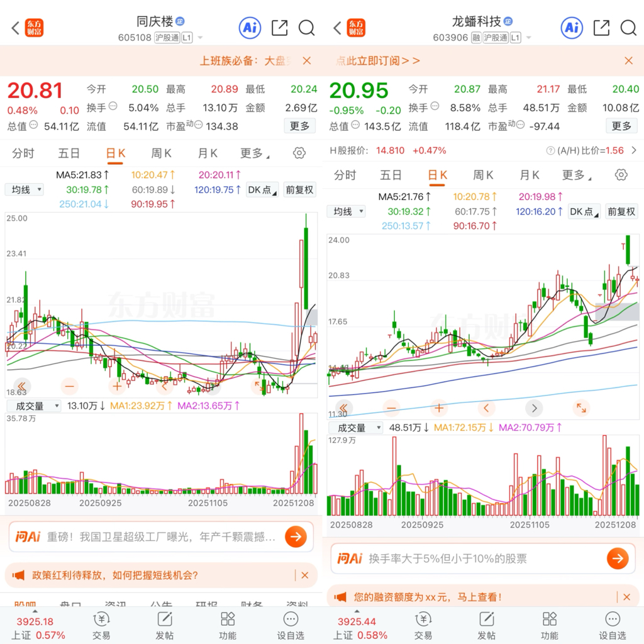This screenshot has width=644, height=644.
Task: Open search on 龙蟠科技 page
Action: [x=628, y=28]
